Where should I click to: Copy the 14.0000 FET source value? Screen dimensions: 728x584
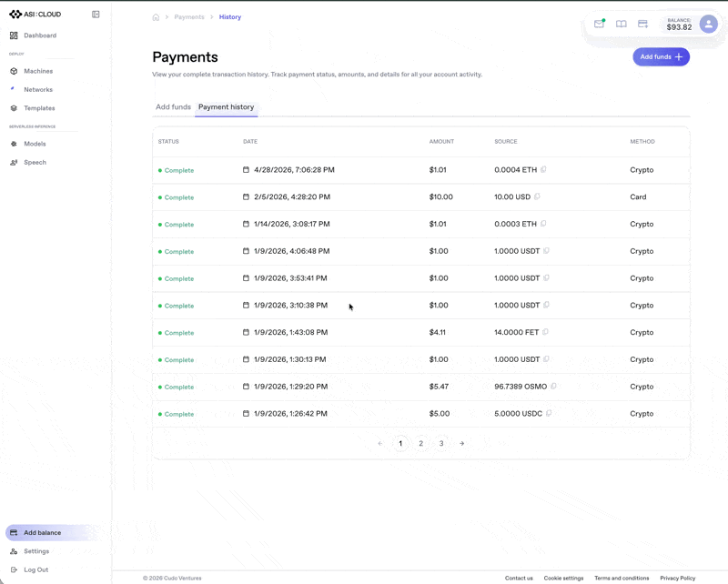click(x=545, y=332)
